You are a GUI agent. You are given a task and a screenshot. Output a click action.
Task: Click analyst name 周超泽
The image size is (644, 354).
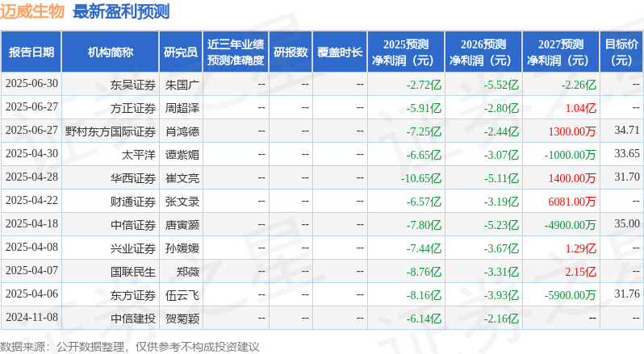(182, 108)
